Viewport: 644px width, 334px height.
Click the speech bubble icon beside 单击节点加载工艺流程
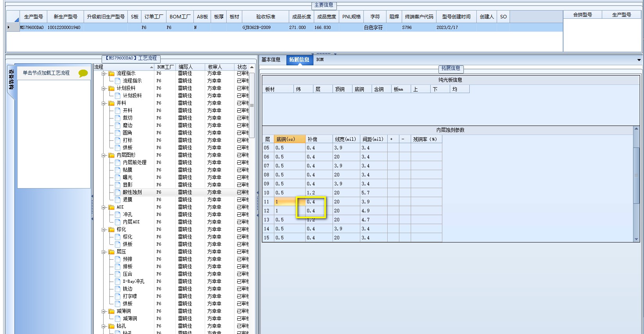[x=83, y=73]
